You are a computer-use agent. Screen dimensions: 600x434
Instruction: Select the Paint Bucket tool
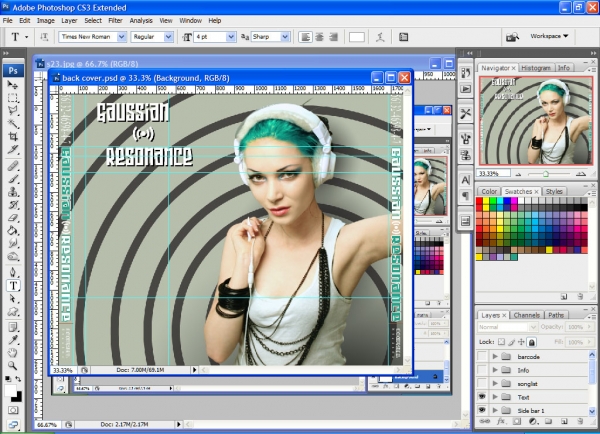13,230
